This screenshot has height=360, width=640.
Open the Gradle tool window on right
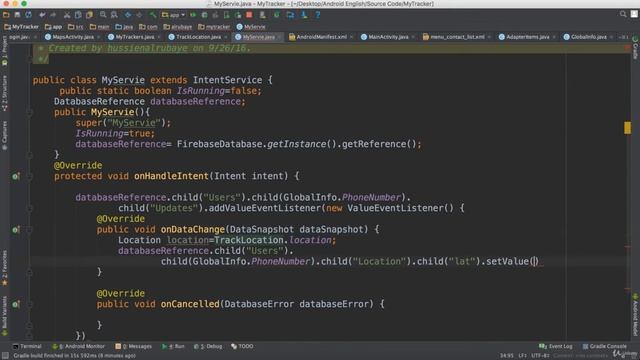635,48
